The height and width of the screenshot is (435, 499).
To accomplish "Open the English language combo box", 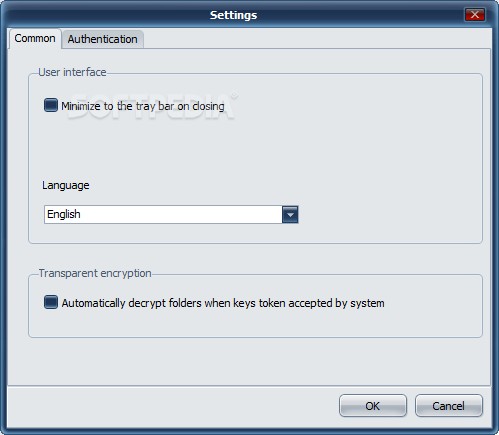I will coord(171,214).
